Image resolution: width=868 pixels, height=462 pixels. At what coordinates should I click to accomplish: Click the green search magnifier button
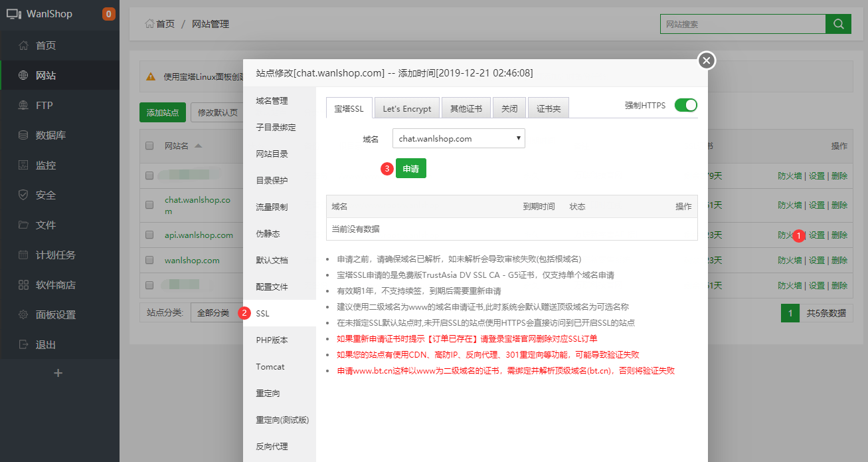coord(838,24)
